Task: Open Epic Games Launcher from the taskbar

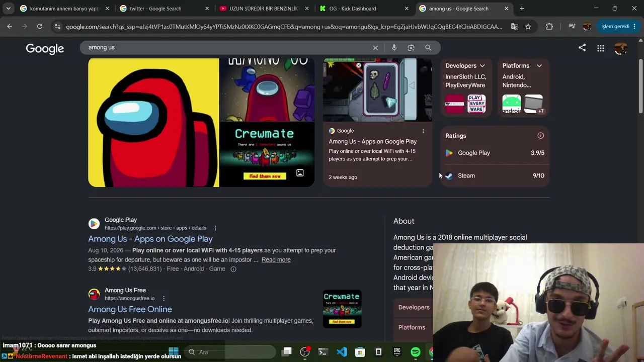Action: 397,352
